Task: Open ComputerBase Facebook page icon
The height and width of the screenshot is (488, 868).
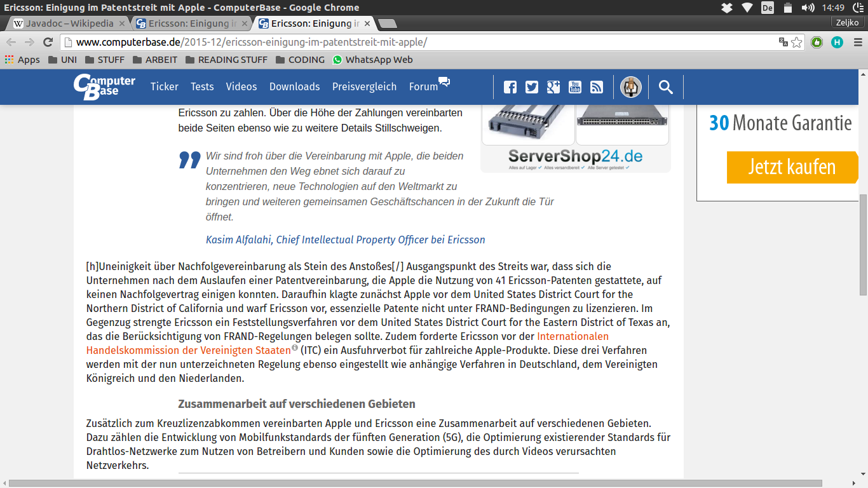Action: [x=510, y=87]
